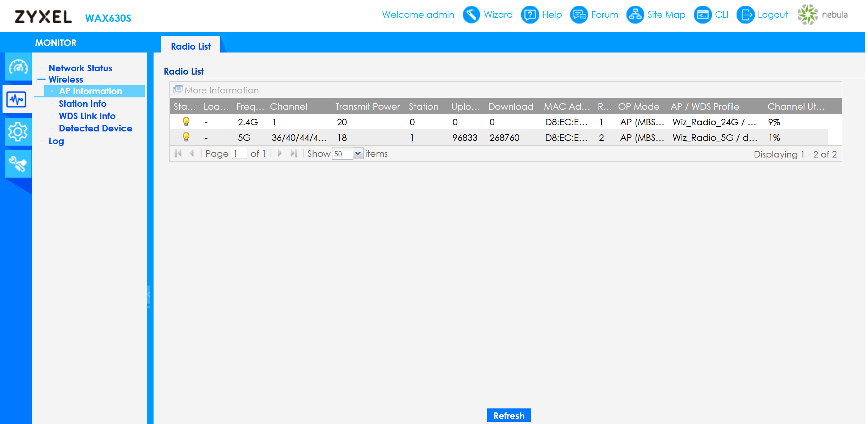Open Detected Device menu link
868x424 pixels.
pyautogui.click(x=96, y=129)
